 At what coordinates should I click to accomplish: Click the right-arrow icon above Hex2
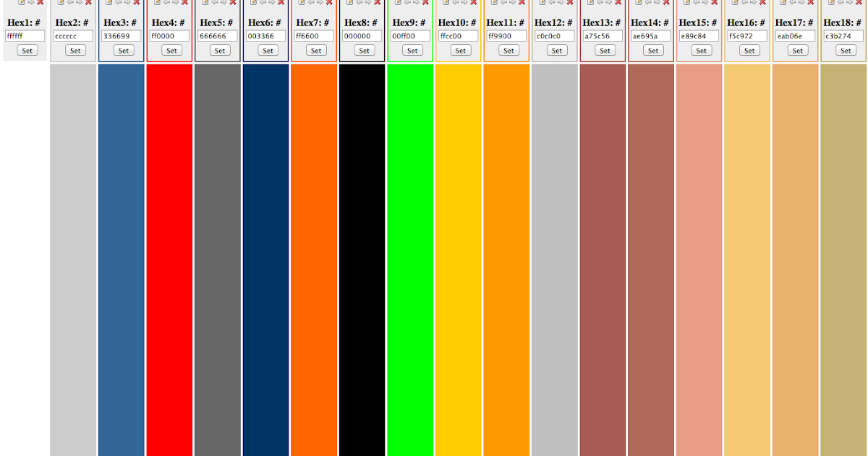coord(77,3)
